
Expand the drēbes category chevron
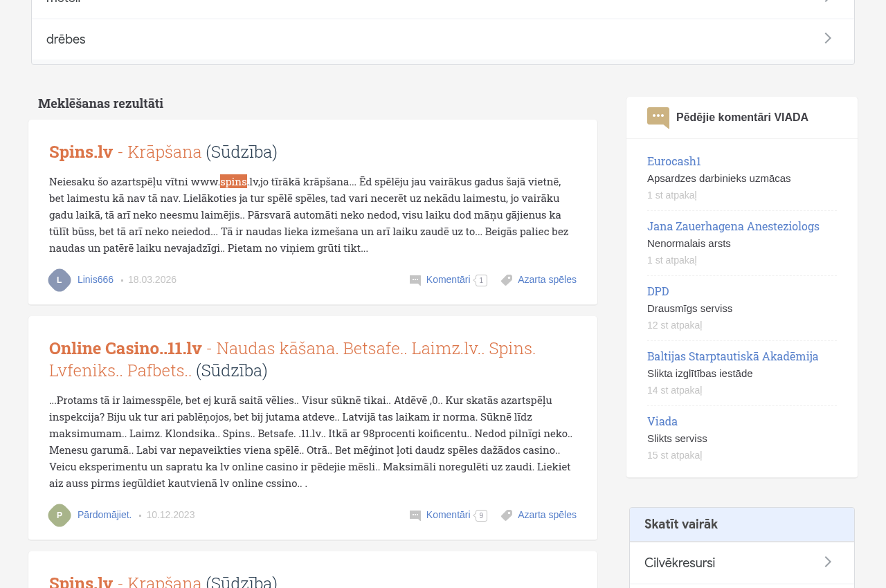tap(828, 39)
